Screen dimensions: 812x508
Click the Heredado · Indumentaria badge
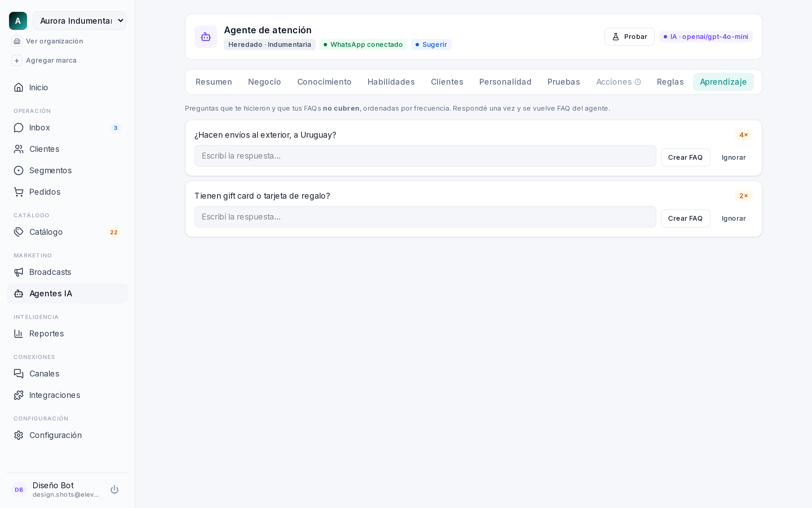(x=270, y=45)
